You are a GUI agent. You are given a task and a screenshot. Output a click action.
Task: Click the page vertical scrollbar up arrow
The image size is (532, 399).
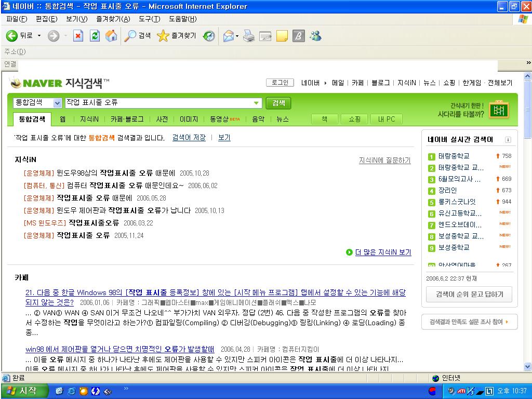527,76
